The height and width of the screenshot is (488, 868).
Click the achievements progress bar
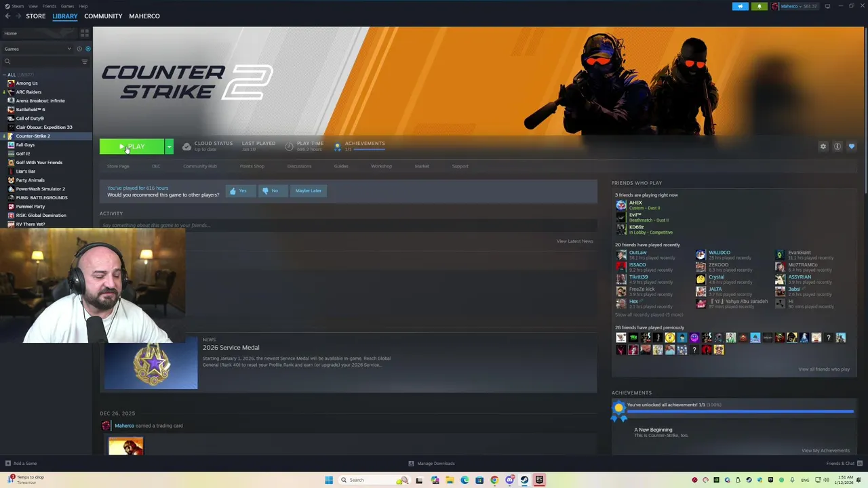coord(740,411)
